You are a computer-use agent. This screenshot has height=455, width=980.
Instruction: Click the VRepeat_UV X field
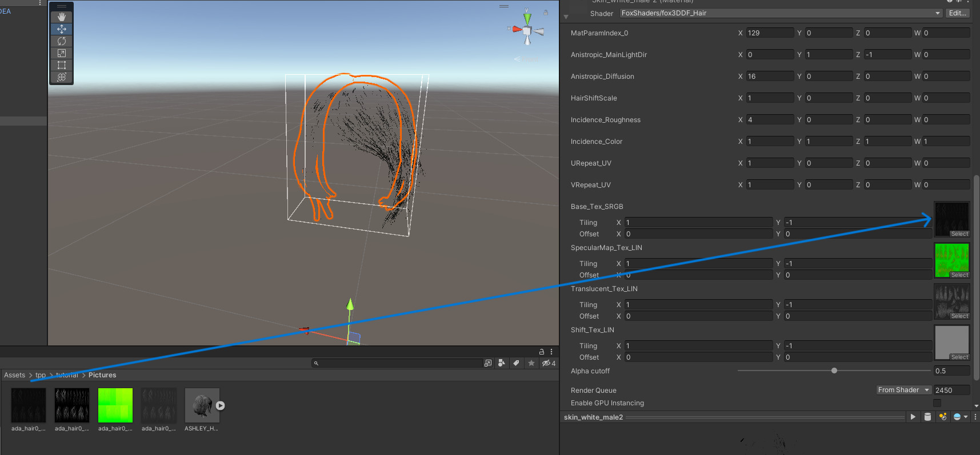click(770, 185)
